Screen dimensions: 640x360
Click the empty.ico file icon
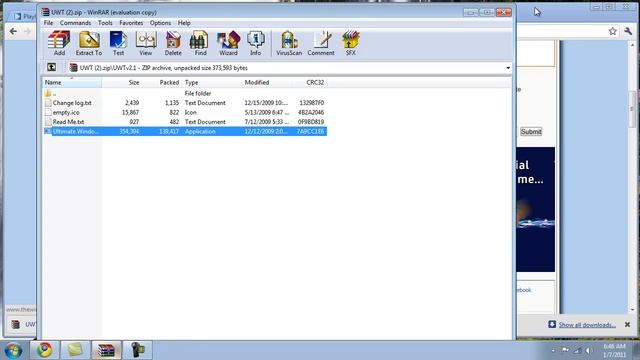[48, 112]
